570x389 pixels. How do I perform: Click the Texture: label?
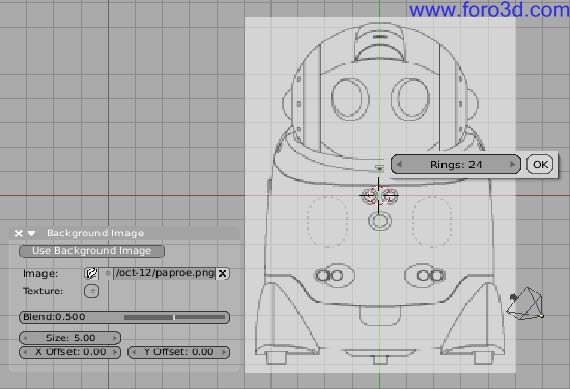(x=43, y=291)
